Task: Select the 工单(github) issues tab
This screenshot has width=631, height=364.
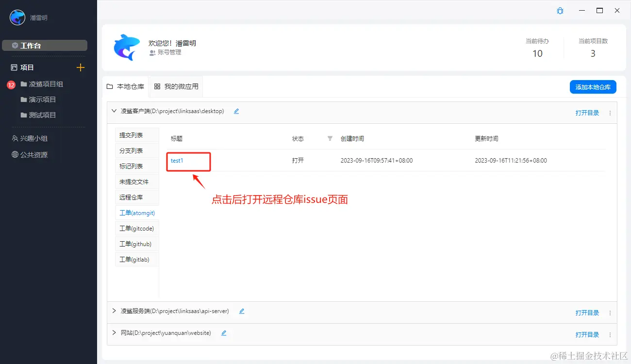Action: (x=136, y=244)
